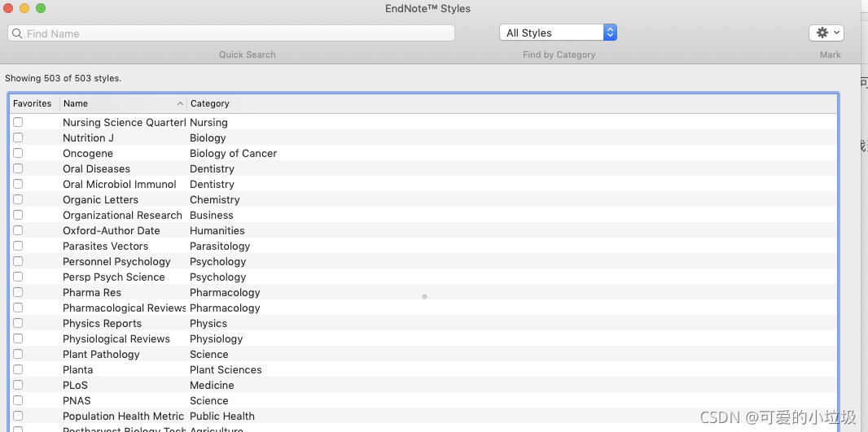The image size is (868, 432).
Task: Mark PLoS as a favorite
Action: point(18,385)
